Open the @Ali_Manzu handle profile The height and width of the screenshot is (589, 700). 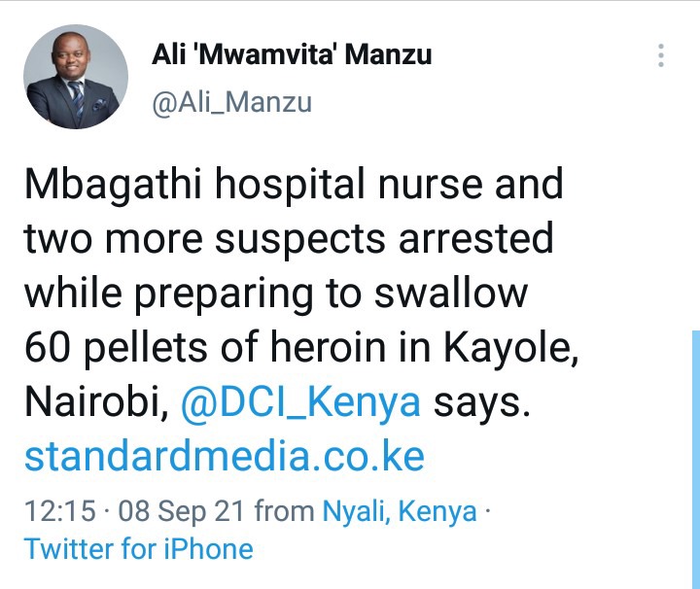tap(231, 103)
